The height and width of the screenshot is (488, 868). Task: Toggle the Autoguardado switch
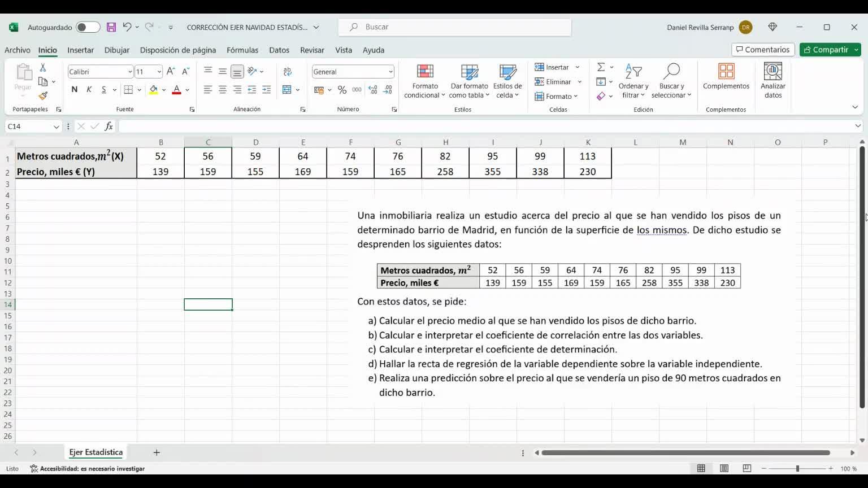[x=88, y=27]
